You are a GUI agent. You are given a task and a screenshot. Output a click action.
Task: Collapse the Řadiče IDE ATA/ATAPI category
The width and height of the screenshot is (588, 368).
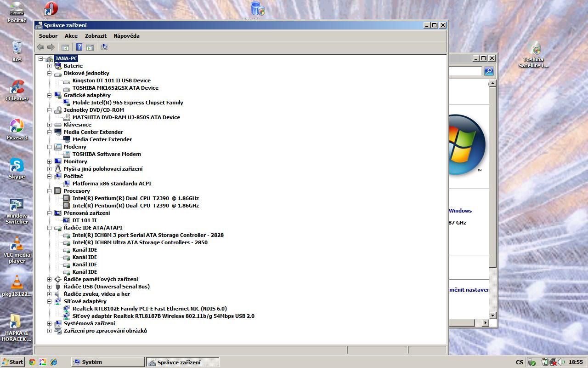[49, 228]
